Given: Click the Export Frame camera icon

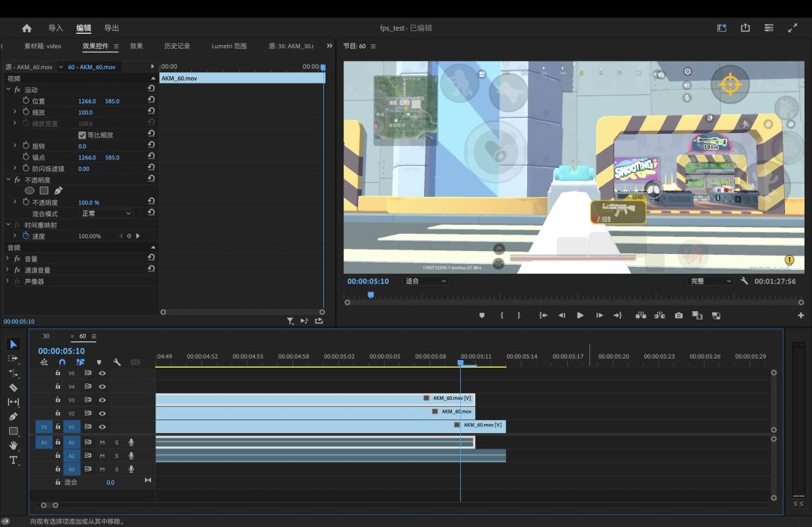Looking at the screenshot, I should pos(678,316).
